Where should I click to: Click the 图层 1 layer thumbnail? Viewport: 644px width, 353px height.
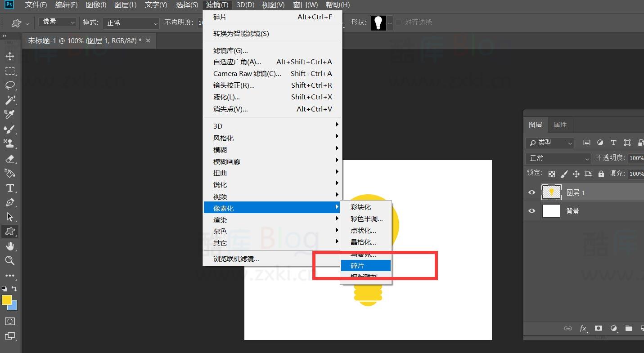click(x=551, y=192)
